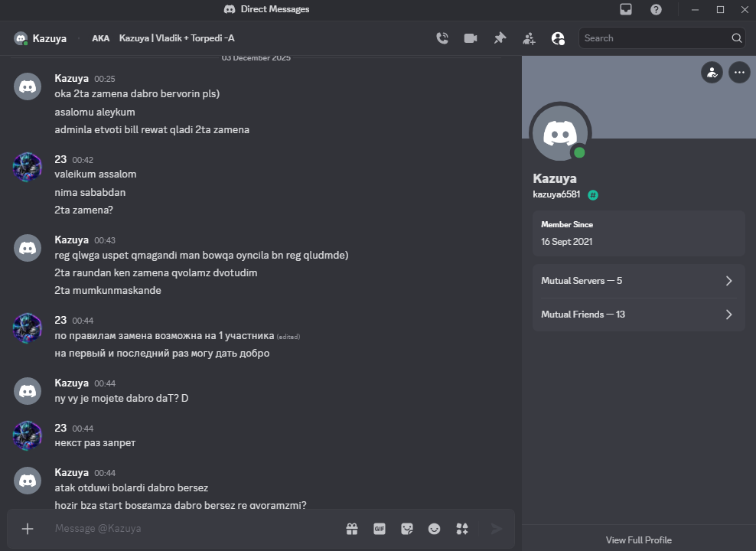Open the friend options button in profile

[712, 73]
